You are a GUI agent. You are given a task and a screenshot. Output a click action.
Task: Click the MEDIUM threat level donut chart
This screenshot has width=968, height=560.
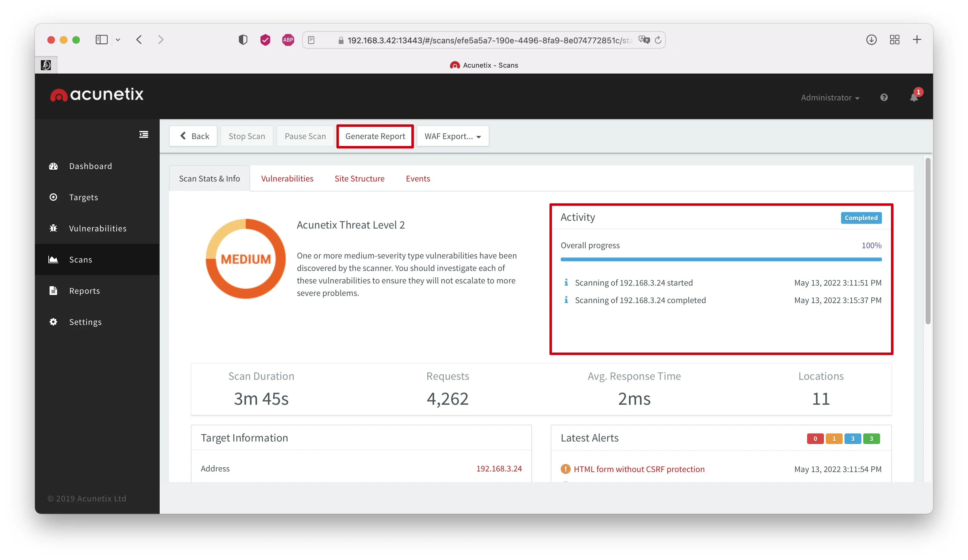(x=246, y=259)
